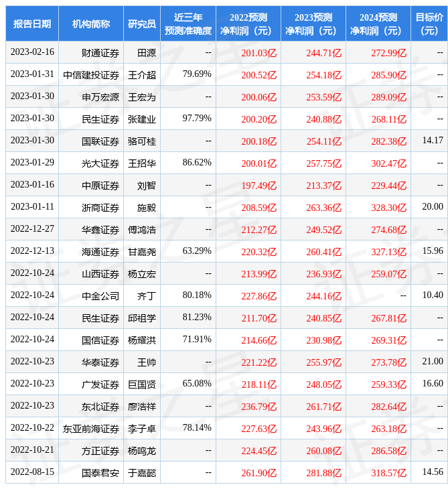This screenshot has height=489, width=448.
Task: Select target price 21.00
Action: (433, 362)
